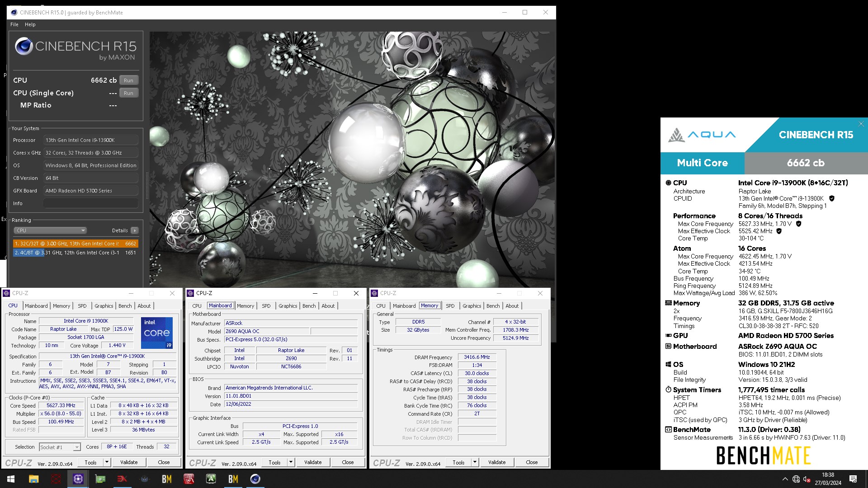Click Close button in CPU-Z Memory window
868x488 pixels.
pos(532,462)
